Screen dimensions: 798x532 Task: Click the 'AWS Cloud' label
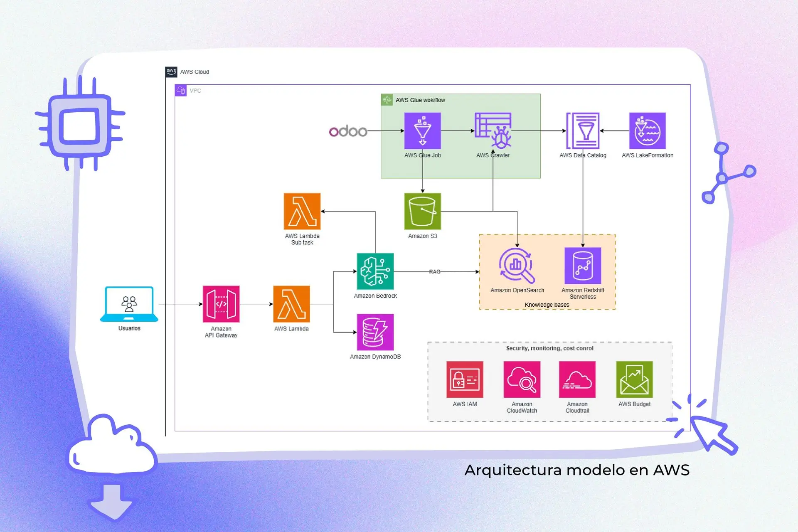(195, 72)
